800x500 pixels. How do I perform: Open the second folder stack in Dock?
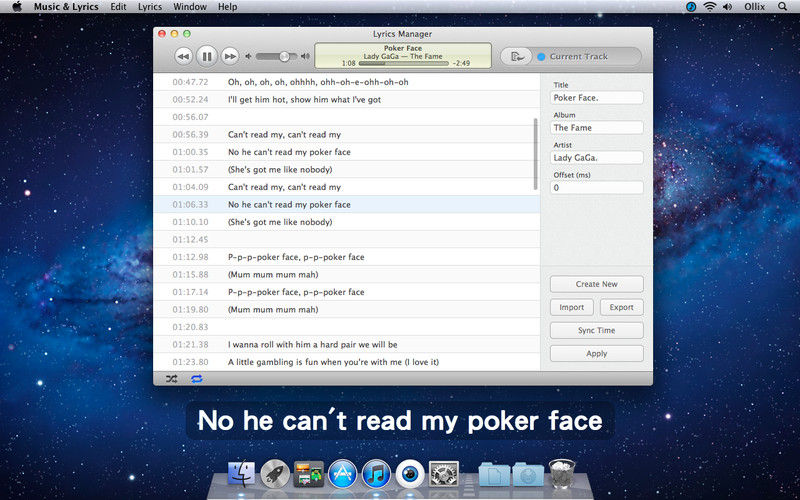[x=528, y=474]
